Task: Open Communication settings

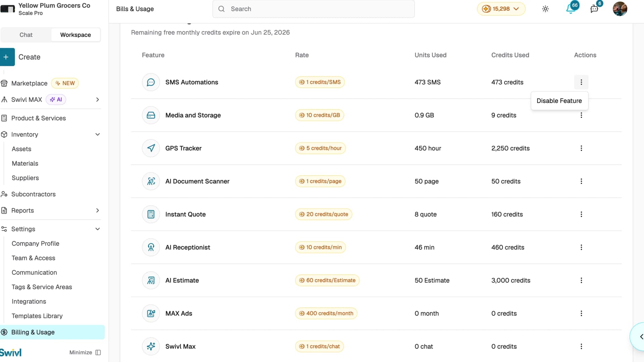Action: click(34, 272)
